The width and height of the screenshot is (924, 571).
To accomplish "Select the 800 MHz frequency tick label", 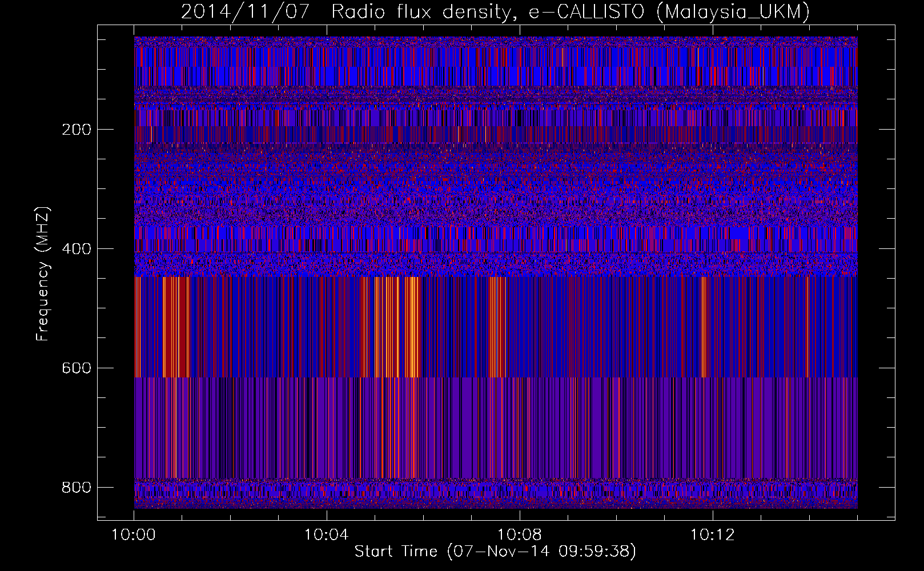I will click(x=76, y=488).
